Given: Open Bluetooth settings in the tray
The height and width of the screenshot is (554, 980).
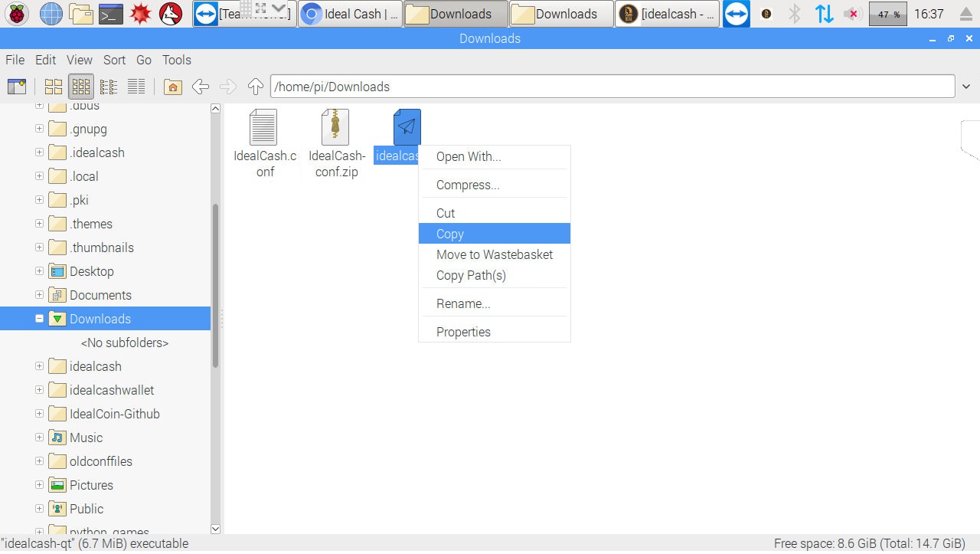Looking at the screenshot, I should click(x=795, y=14).
